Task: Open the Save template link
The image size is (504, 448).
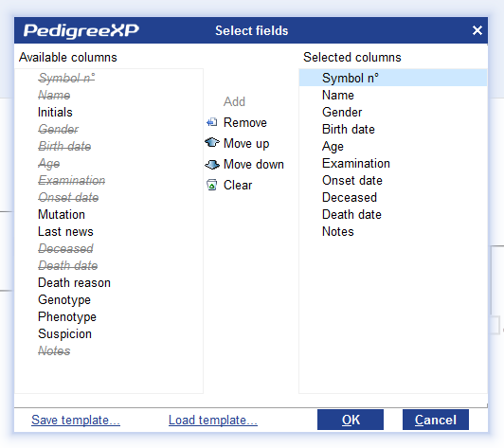Action: (x=76, y=420)
